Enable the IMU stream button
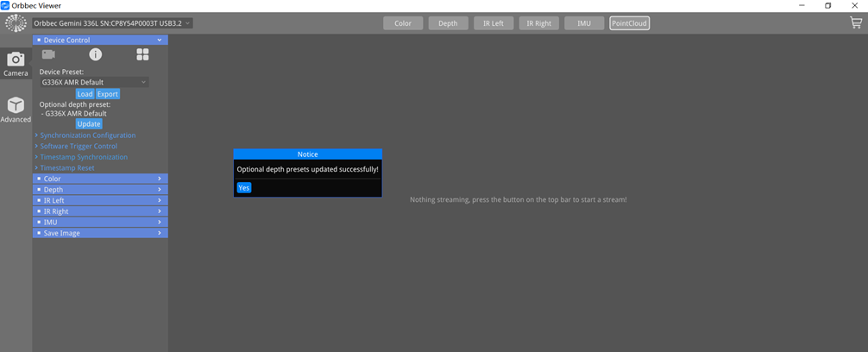The height and width of the screenshot is (352, 868). coord(584,23)
